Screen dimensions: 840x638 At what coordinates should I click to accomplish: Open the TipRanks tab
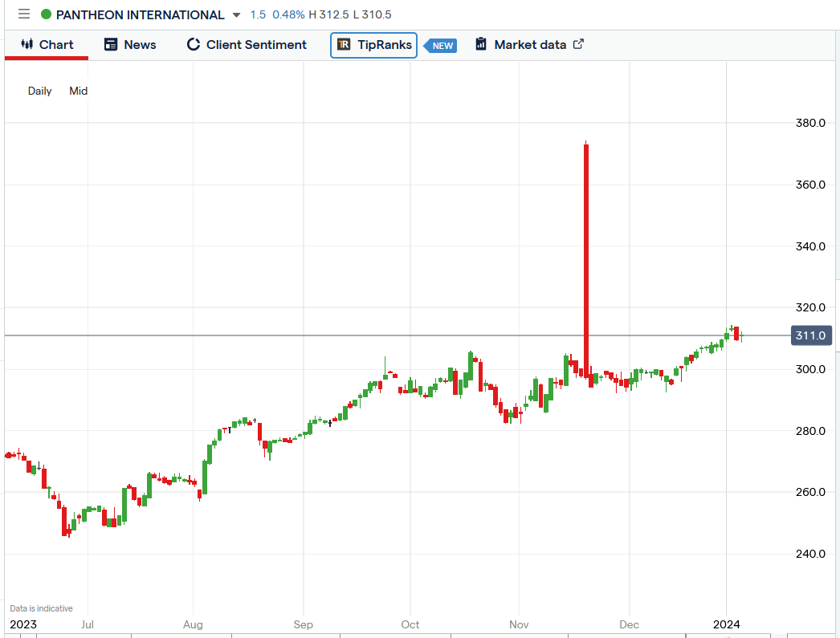[x=374, y=45]
